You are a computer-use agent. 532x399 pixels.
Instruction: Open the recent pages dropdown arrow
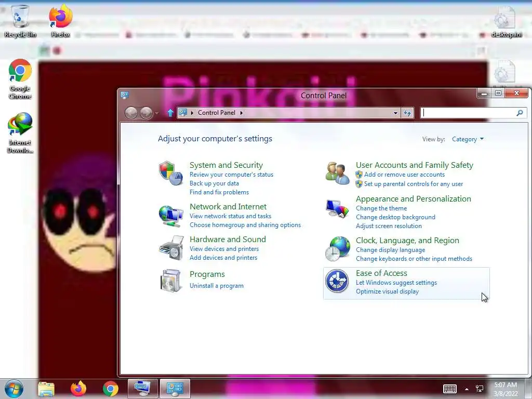point(157,113)
